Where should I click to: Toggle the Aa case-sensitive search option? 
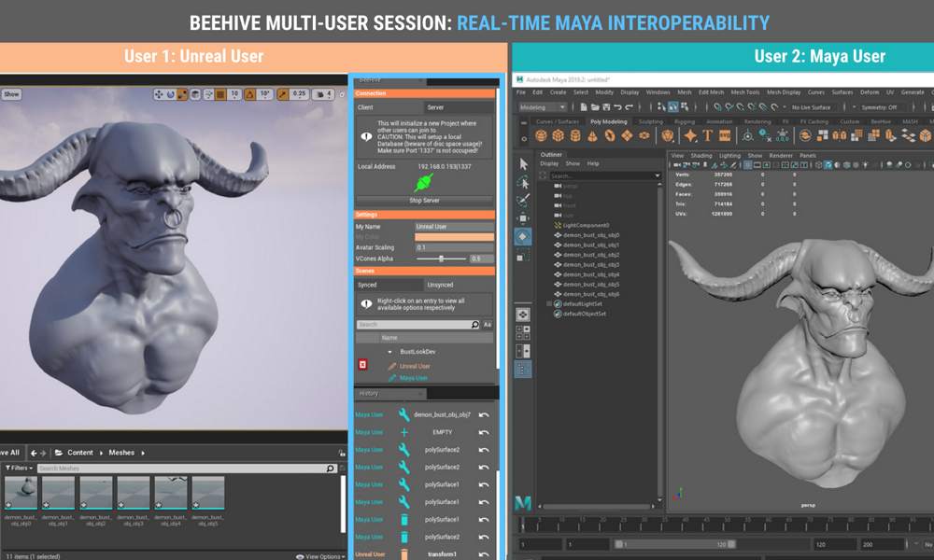click(x=488, y=325)
